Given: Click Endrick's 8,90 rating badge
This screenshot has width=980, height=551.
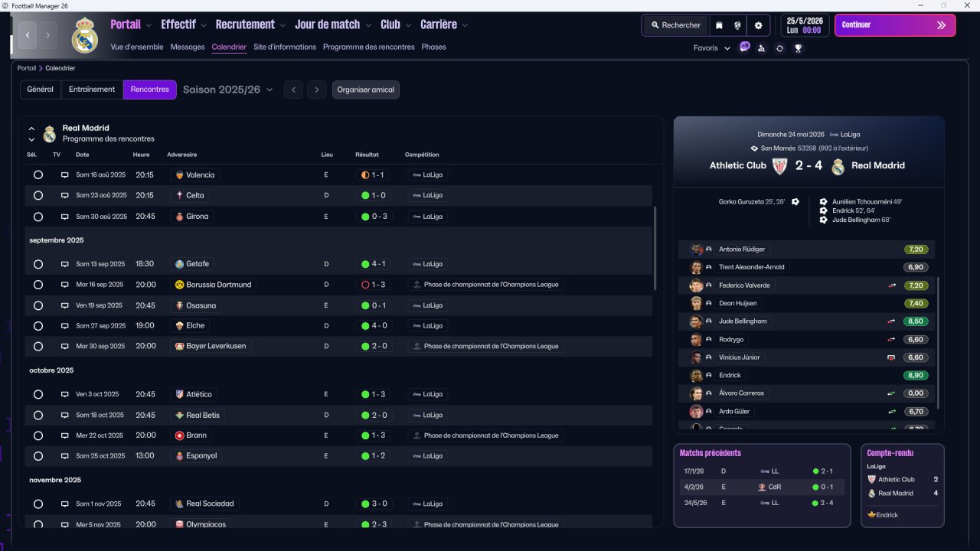Looking at the screenshot, I should [916, 375].
